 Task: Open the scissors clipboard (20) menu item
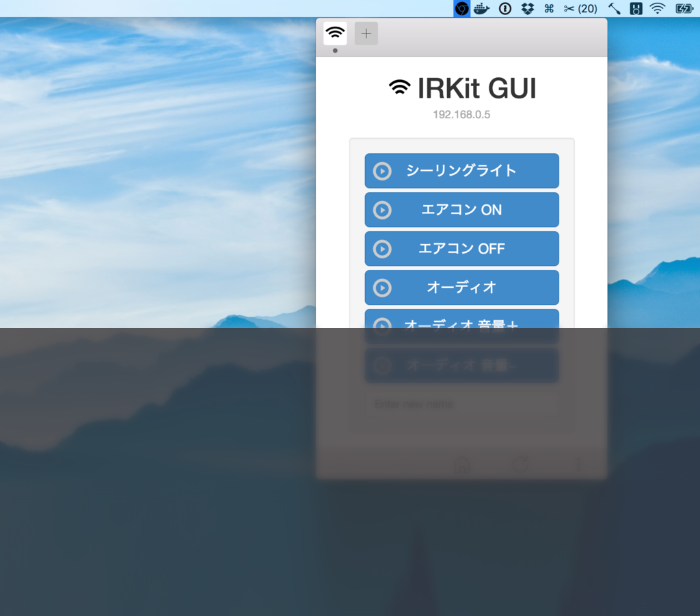580,8
